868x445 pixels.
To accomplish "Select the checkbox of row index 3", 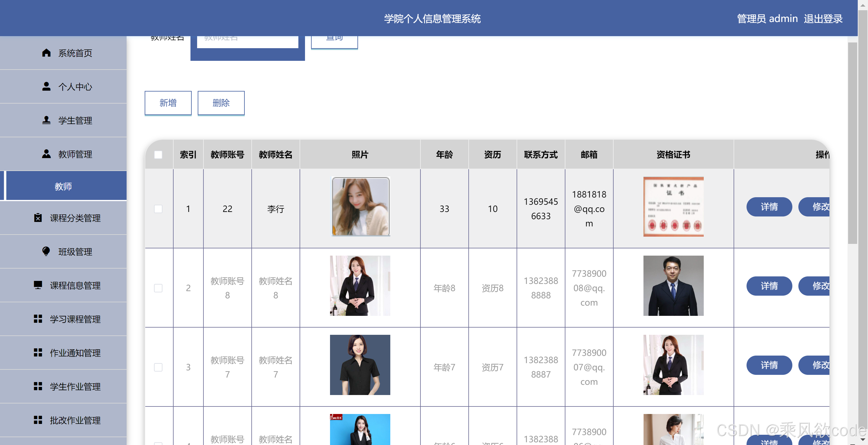I will tap(158, 367).
